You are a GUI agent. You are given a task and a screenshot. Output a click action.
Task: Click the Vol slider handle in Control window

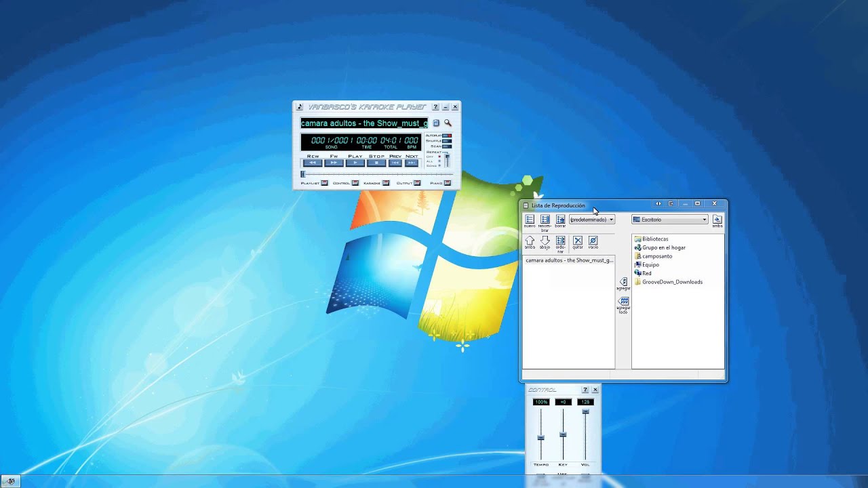[585, 411]
